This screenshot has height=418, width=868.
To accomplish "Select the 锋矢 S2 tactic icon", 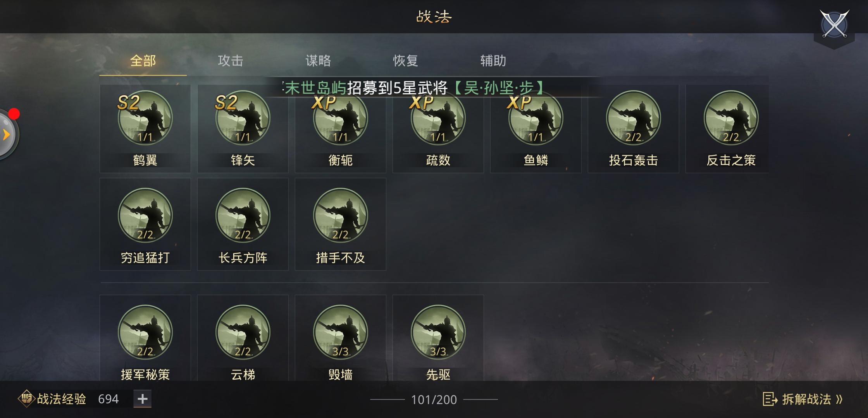I will (x=243, y=118).
